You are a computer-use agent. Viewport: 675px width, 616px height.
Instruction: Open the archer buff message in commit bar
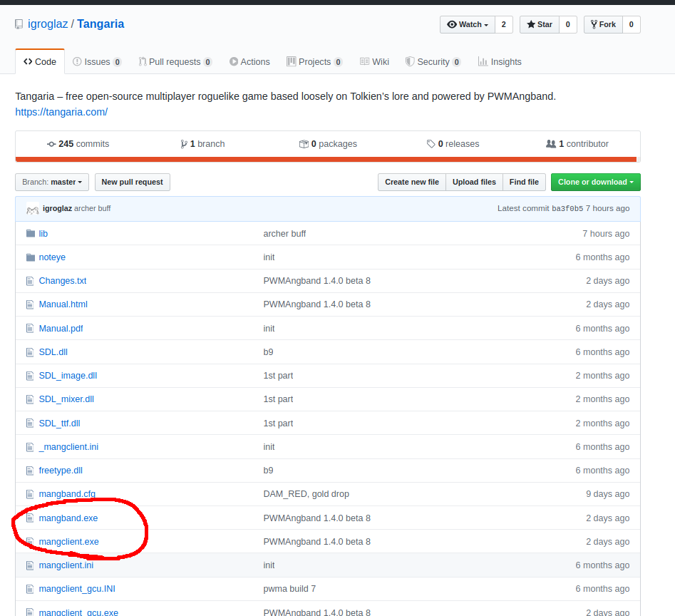pyautogui.click(x=92, y=208)
